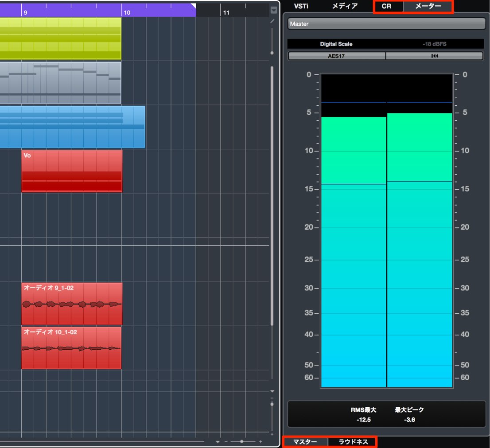Select the マスター tab at bottom

tap(305, 442)
